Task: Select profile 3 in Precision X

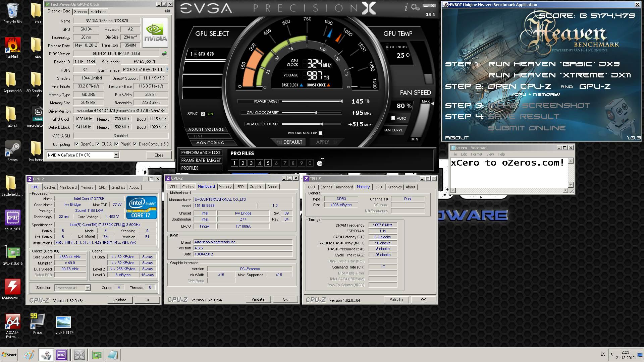Action: coord(251,163)
